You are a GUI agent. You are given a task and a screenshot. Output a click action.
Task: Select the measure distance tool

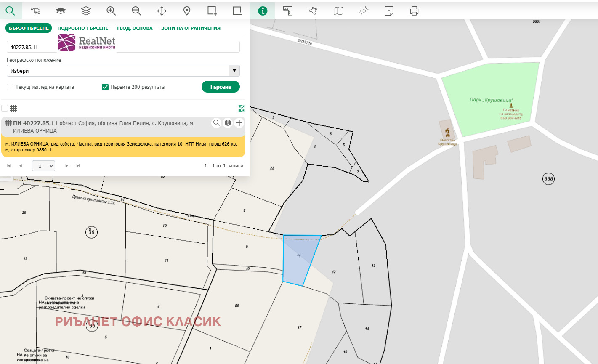click(288, 11)
